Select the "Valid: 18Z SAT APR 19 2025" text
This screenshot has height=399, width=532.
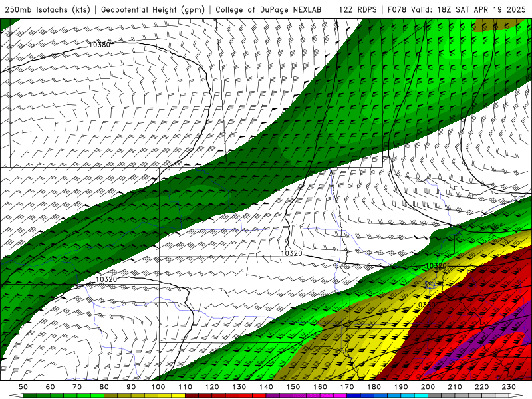[x=468, y=9]
